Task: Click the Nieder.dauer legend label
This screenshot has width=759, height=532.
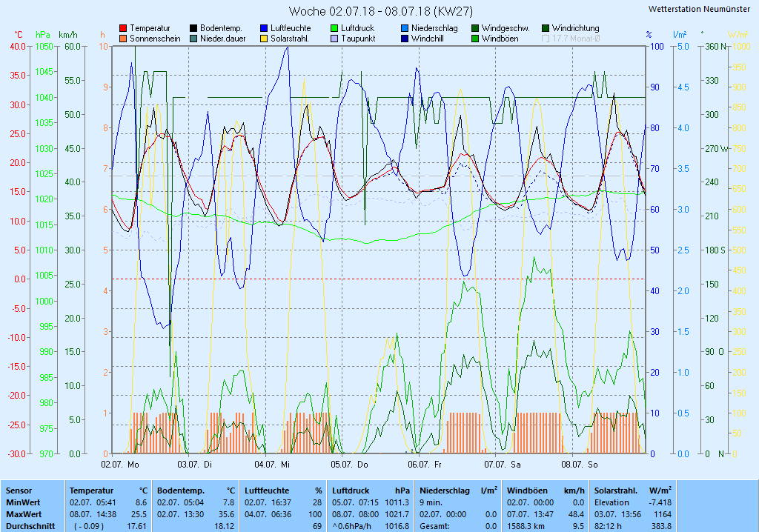Action: 223,39
